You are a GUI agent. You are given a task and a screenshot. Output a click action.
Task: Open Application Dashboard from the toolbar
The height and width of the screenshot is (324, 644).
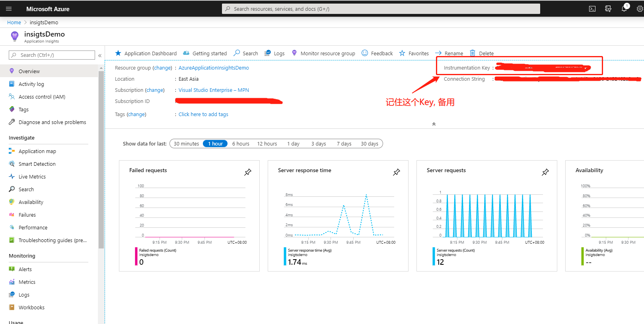146,53
